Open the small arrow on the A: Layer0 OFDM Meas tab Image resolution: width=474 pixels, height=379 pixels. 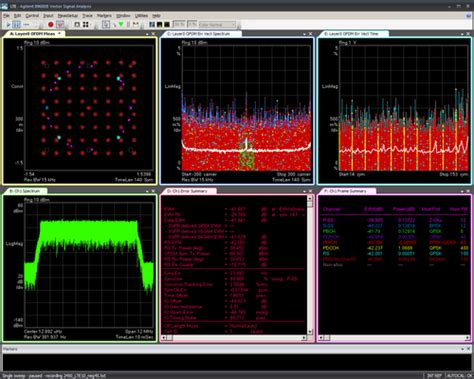(59, 34)
